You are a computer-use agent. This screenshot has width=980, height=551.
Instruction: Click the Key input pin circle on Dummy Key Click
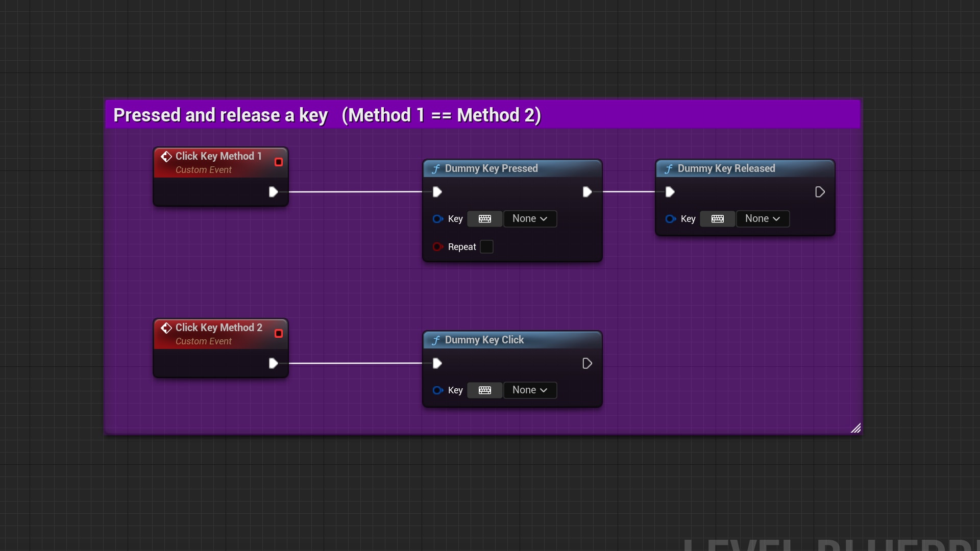(437, 390)
